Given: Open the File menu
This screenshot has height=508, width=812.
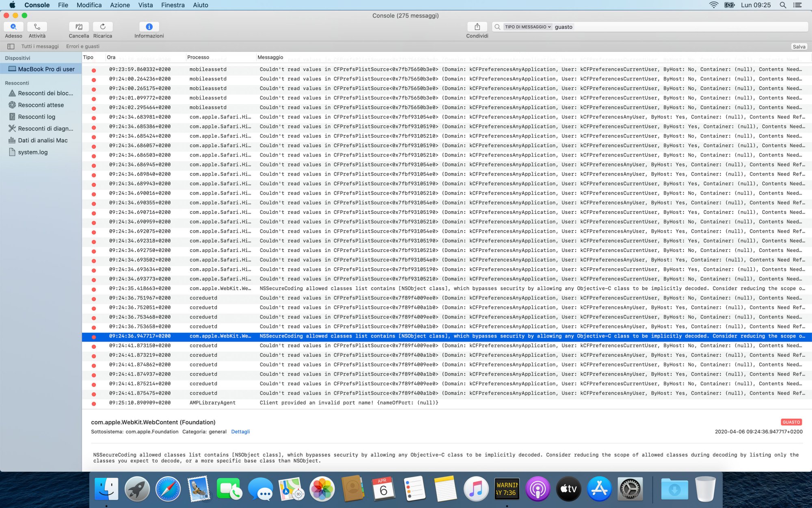Looking at the screenshot, I should (x=63, y=5).
